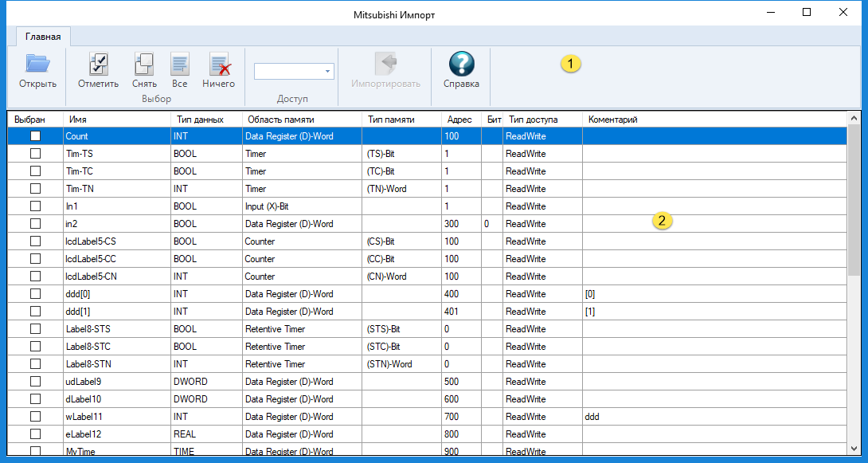Click the address cell 700

461,417
